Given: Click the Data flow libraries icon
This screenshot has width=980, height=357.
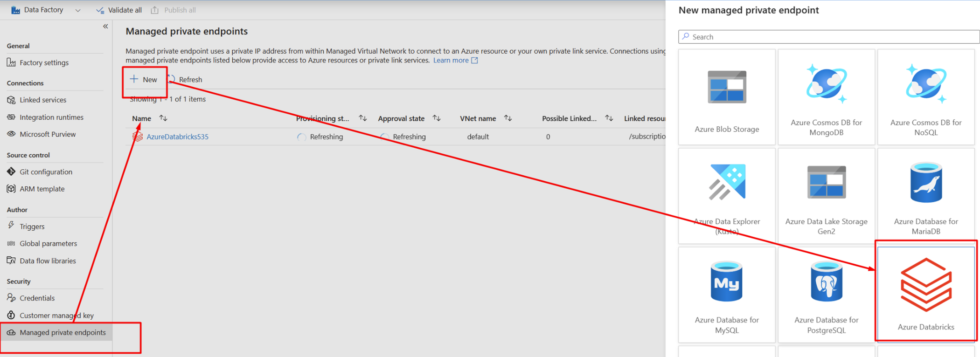Looking at the screenshot, I should (11, 261).
